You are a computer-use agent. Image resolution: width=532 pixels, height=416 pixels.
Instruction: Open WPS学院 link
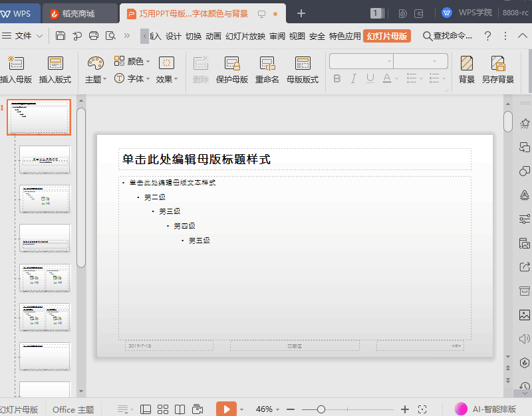[467, 13]
